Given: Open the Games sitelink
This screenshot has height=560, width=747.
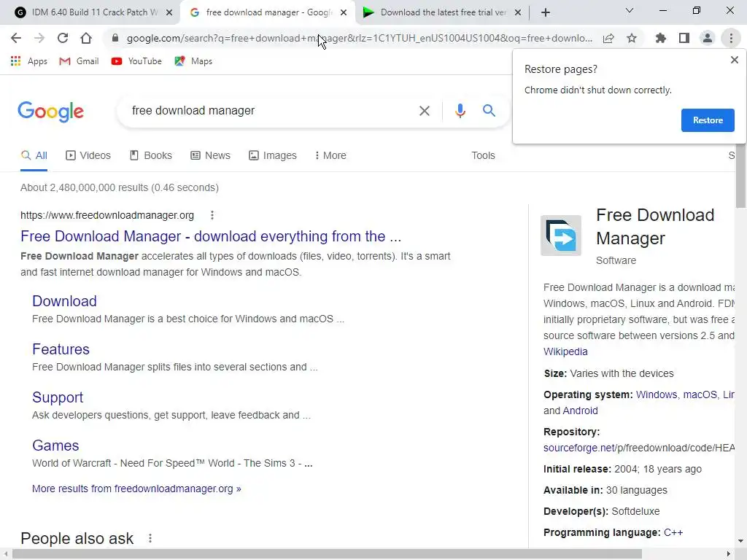Looking at the screenshot, I should pyautogui.click(x=55, y=446).
